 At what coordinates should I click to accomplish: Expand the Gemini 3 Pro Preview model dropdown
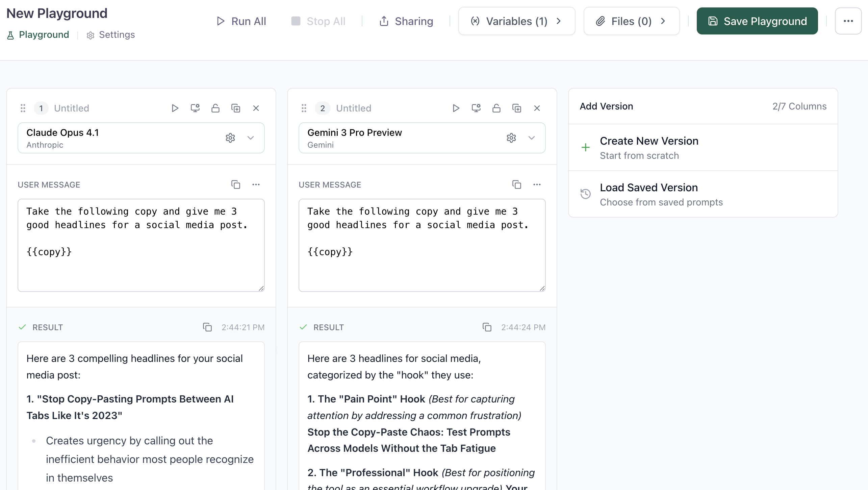tap(531, 138)
